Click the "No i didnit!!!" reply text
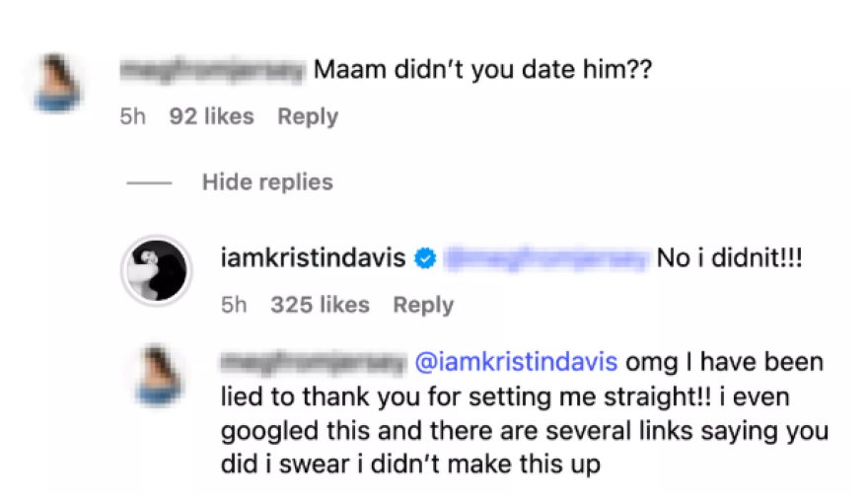Viewport: 868px width, 502px height. pos(732,258)
